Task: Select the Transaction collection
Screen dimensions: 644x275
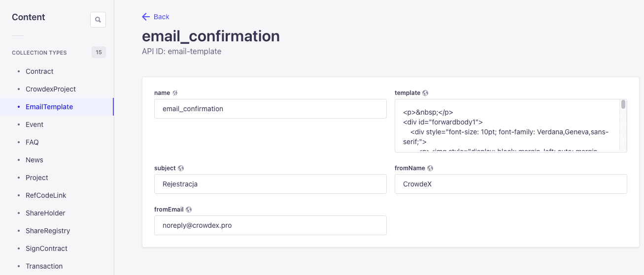Action: coord(44,266)
